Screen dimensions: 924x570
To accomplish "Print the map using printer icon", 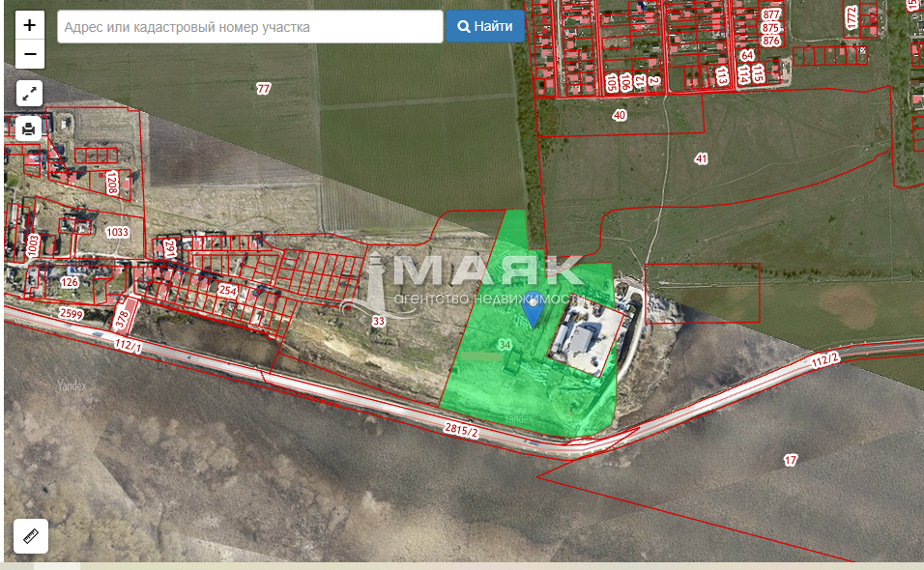I will [30, 128].
